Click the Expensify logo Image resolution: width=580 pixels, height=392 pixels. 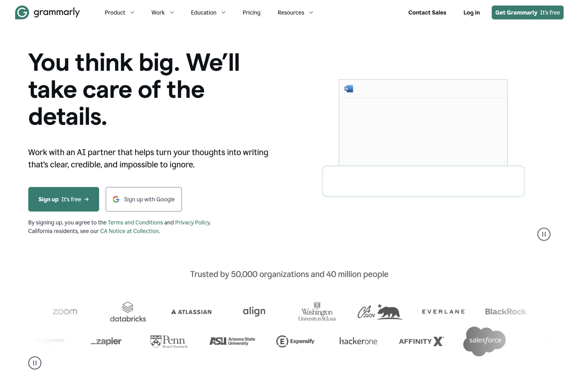click(295, 341)
